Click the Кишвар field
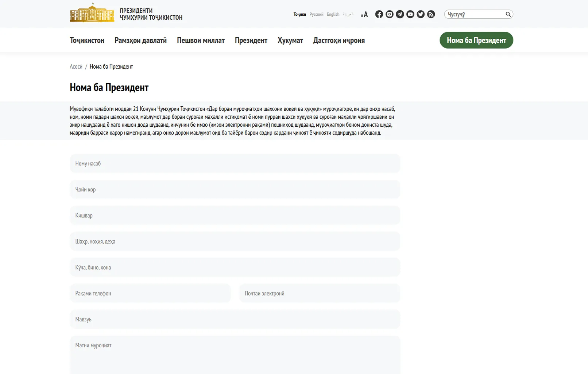This screenshot has height=374, width=588. pyautogui.click(x=235, y=215)
